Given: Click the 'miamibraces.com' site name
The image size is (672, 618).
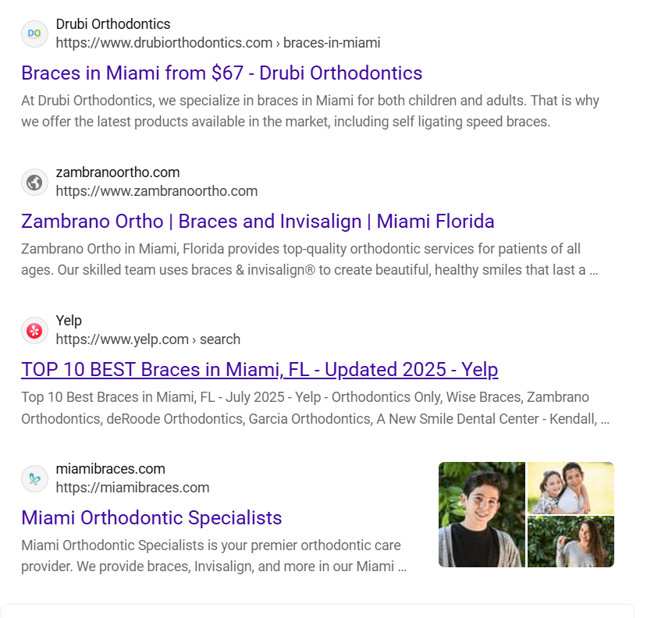Looking at the screenshot, I should [x=110, y=469].
